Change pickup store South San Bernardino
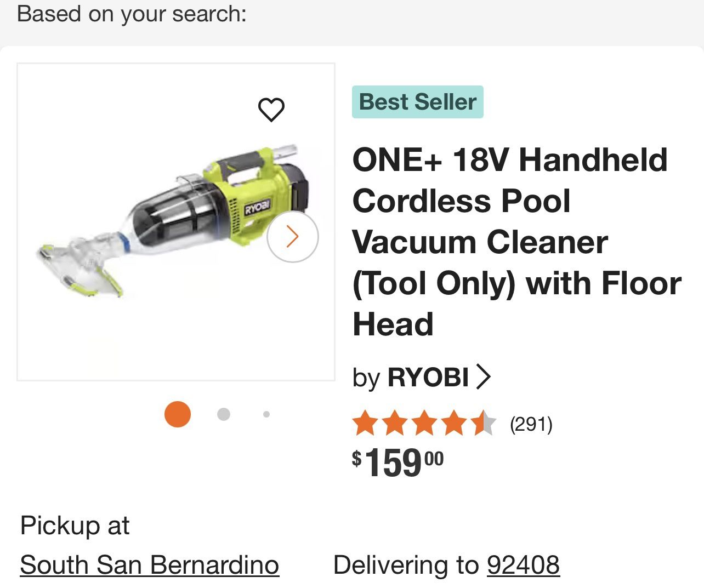The width and height of the screenshot is (704, 588). (x=149, y=565)
